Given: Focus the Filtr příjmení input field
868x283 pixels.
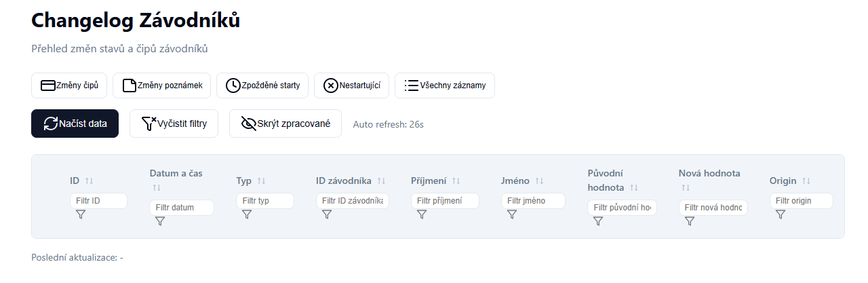Looking at the screenshot, I should click(445, 201).
